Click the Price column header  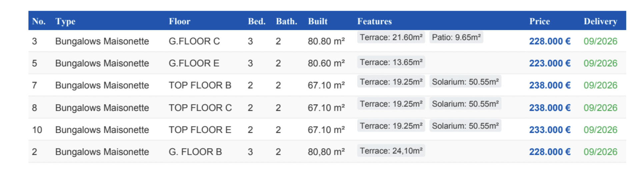point(539,21)
